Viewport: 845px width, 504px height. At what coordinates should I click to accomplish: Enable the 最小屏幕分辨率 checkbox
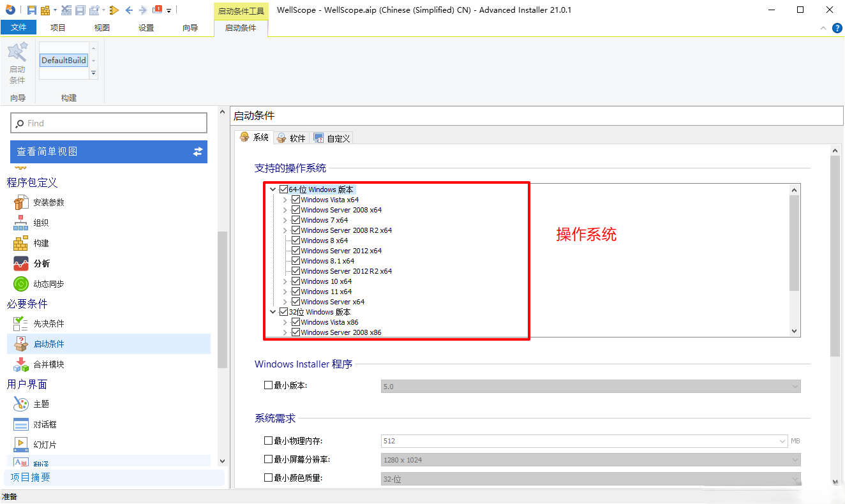(x=269, y=459)
